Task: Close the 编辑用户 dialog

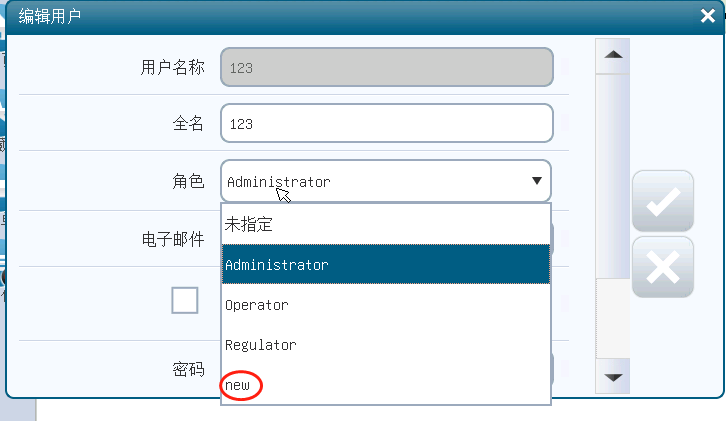Action: click(707, 15)
